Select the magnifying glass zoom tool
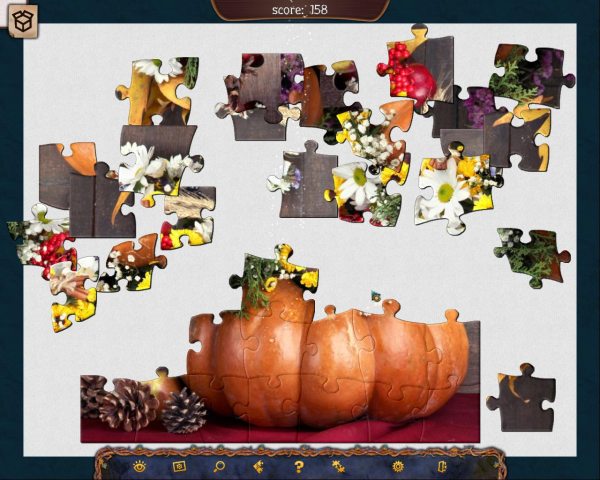The image size is (600, 480). click(x=220, y=466)
